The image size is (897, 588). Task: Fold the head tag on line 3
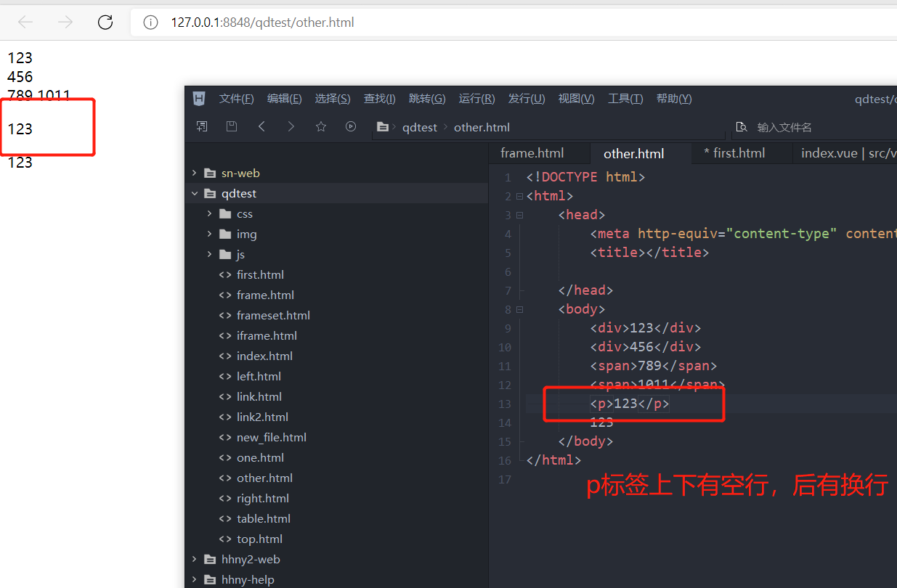coord(519,215)
